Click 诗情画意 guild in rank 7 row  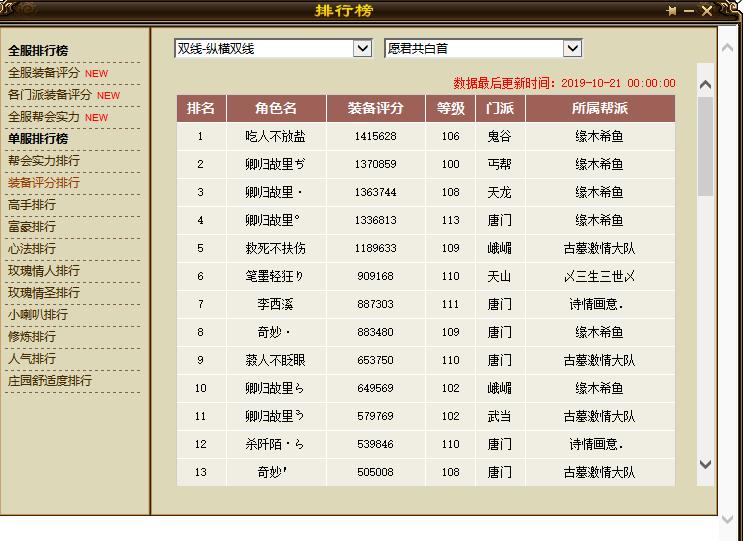597,304
